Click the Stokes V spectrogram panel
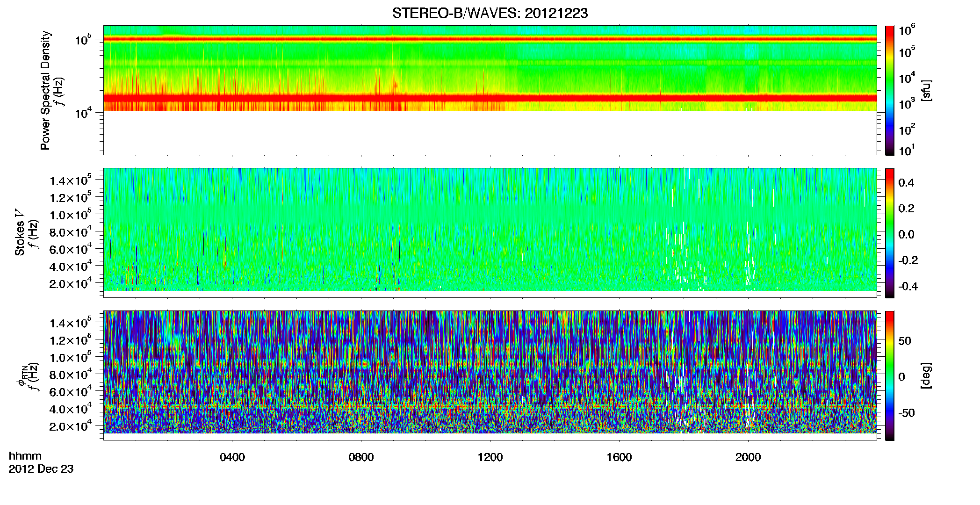This screenshot has width=980, height=505. (490, 233)
